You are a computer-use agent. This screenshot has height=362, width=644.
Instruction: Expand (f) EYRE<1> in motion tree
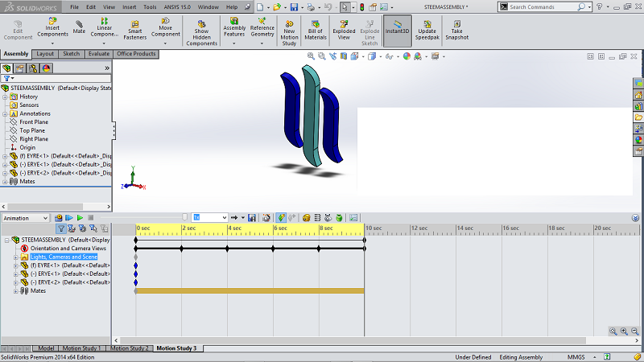point(15,265)
